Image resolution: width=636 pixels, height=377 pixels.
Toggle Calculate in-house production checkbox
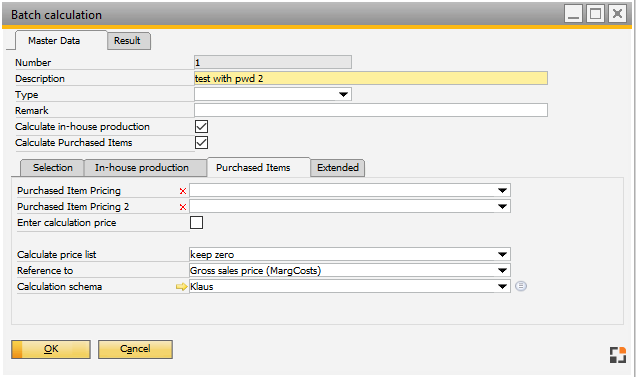click(x=202, y=127)
